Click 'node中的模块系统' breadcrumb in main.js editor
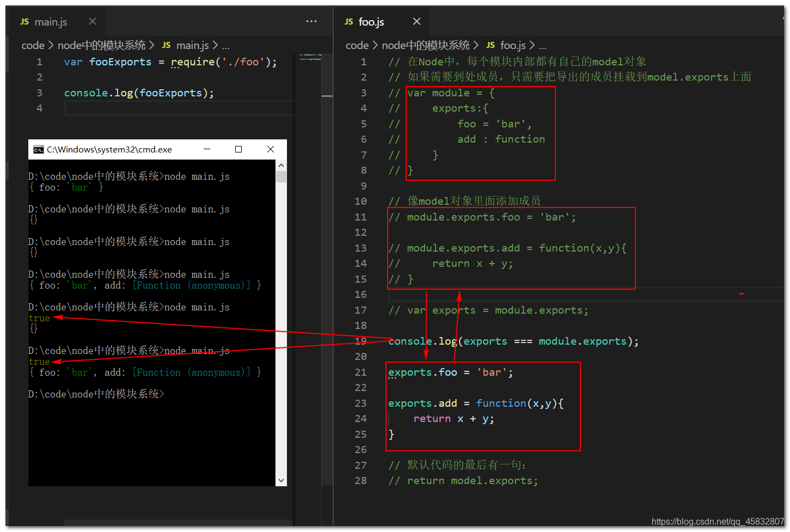Image resolution: width=790 pixels, height=532 pixels. (102, 45)
